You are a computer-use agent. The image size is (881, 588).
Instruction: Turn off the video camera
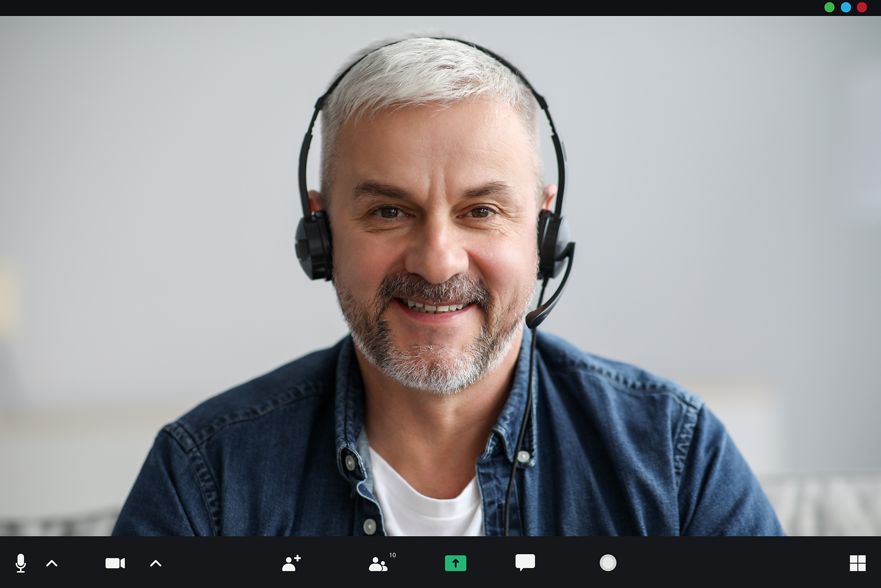(115, 563)
